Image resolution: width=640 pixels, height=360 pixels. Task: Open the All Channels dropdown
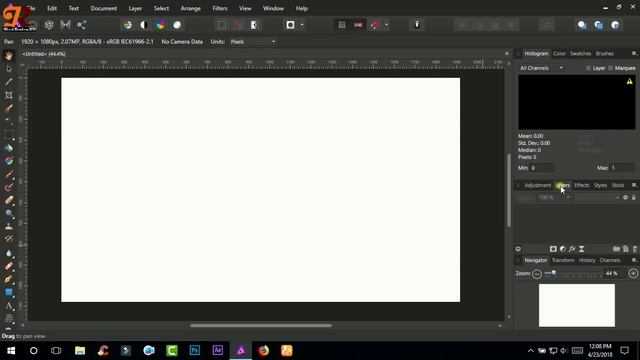point(542,68)
